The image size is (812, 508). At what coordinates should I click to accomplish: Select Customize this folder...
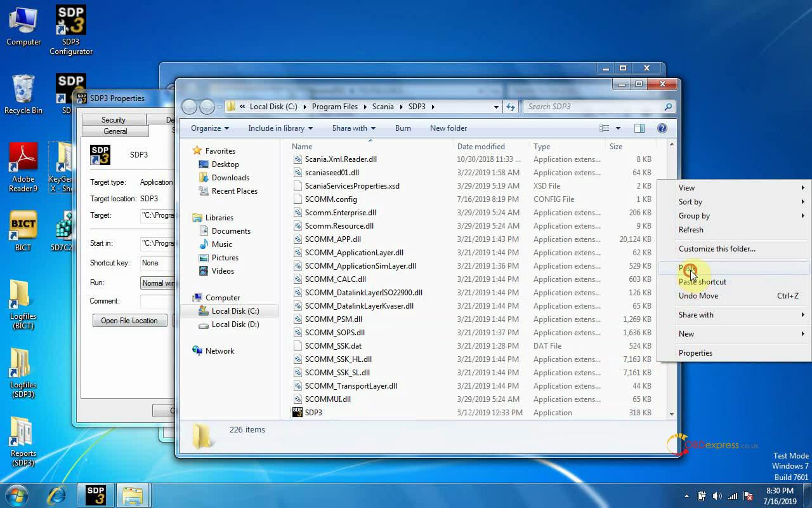[735, 249]
